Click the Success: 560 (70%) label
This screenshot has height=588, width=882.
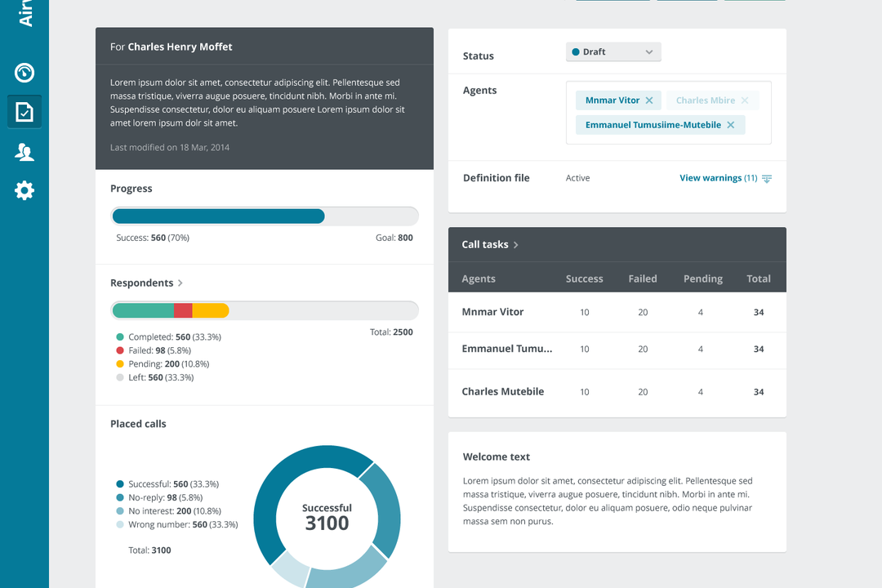[153, 238]
